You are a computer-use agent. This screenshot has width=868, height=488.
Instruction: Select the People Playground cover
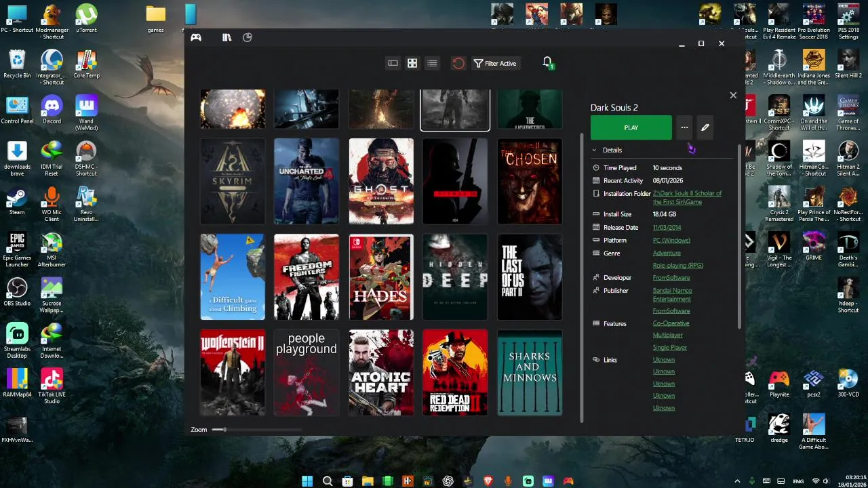(307, 373)
